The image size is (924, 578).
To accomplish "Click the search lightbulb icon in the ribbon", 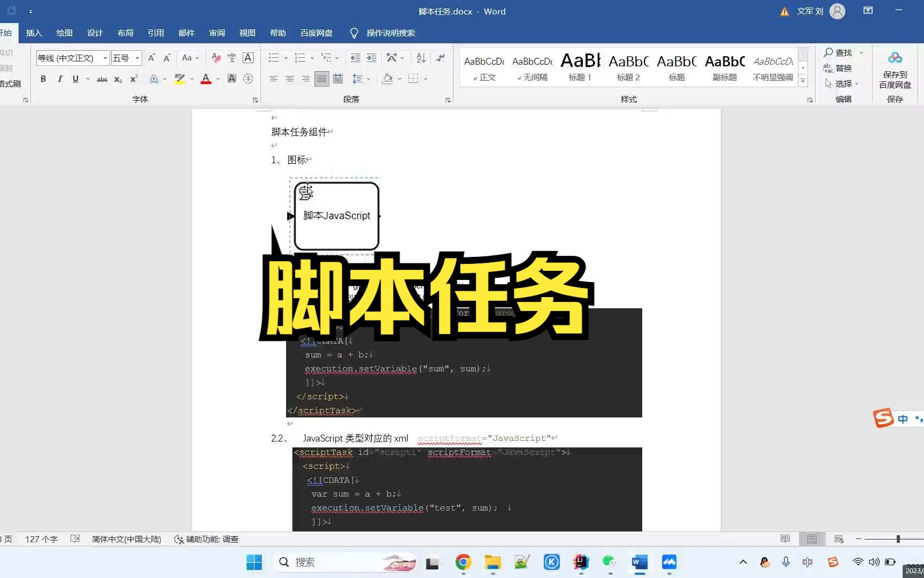I will coord(353,33).
